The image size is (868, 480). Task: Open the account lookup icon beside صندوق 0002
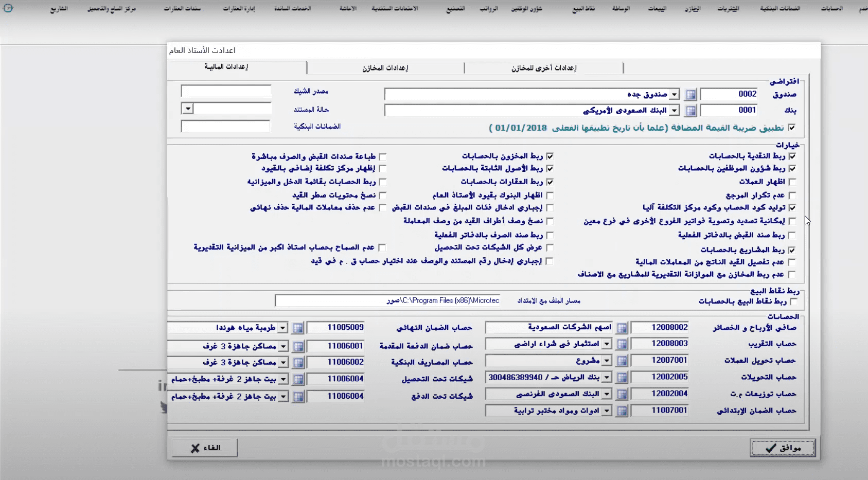click(692, 94)
